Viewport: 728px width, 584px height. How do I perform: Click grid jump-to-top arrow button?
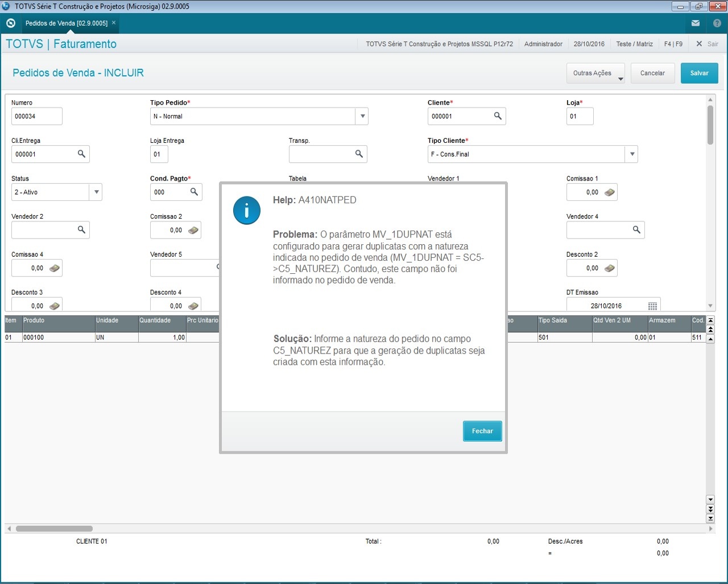point(710,320)
